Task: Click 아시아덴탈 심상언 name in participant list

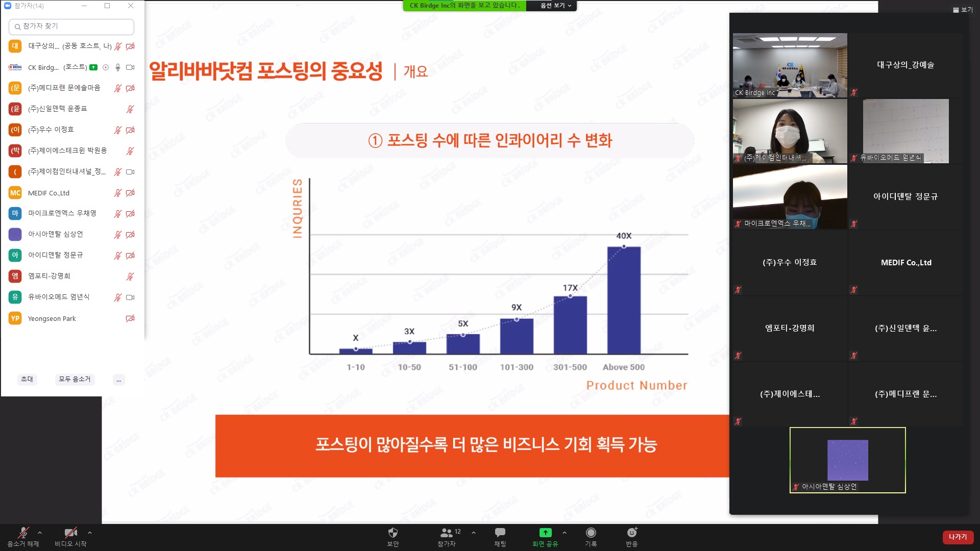Action: [x=56, y=235]
